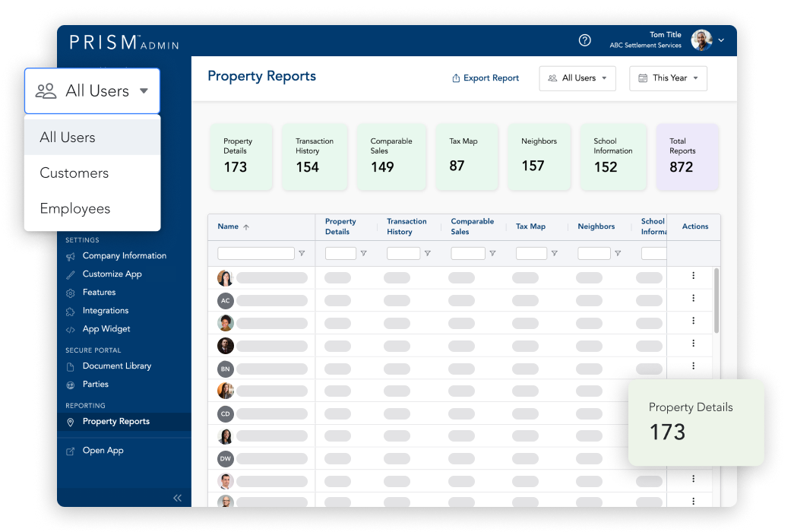Expand the Tom Title profile menu

tap(721, 40)
